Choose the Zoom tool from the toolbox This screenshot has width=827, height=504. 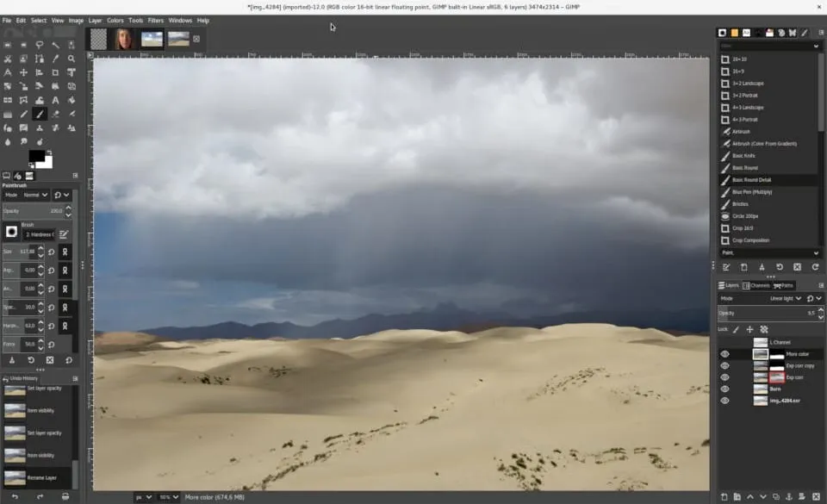click(x=70, y=59)
